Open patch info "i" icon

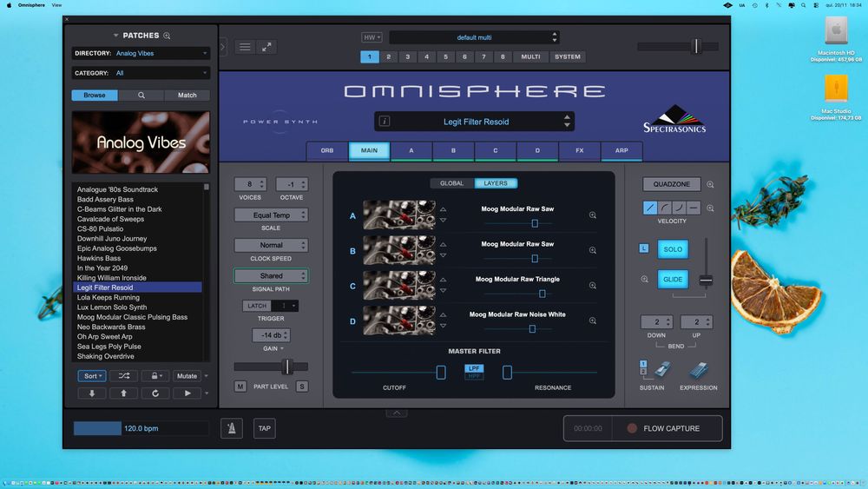[x=385, y=122]
